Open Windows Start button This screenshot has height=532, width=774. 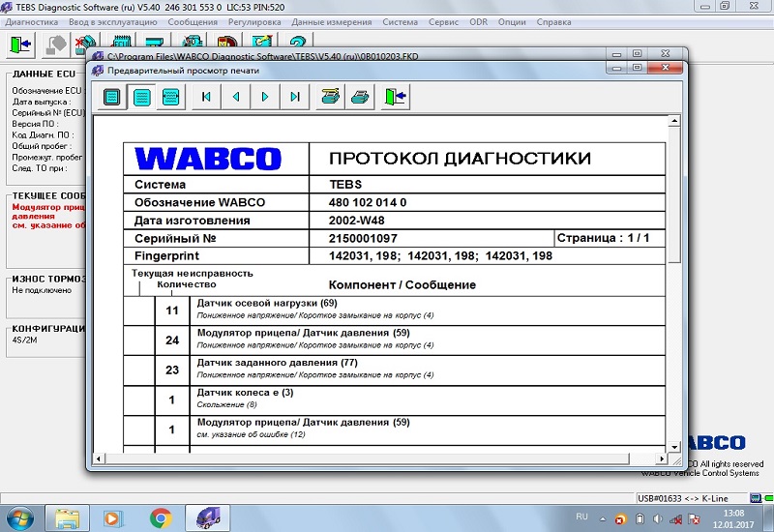click(x=20, y=518)
